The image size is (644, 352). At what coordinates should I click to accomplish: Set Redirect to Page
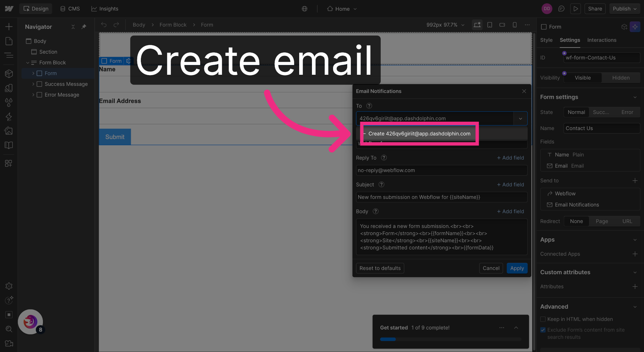click(x=602, y=221)
